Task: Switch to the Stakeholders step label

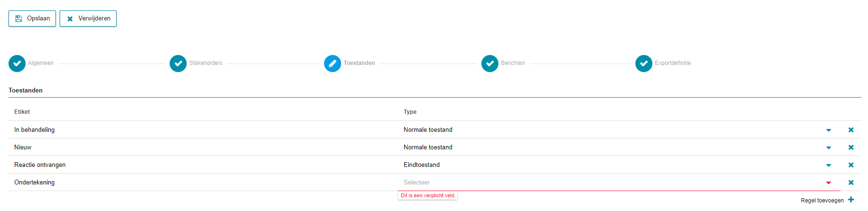Action: pyautogui.click(x=206, y=63)
